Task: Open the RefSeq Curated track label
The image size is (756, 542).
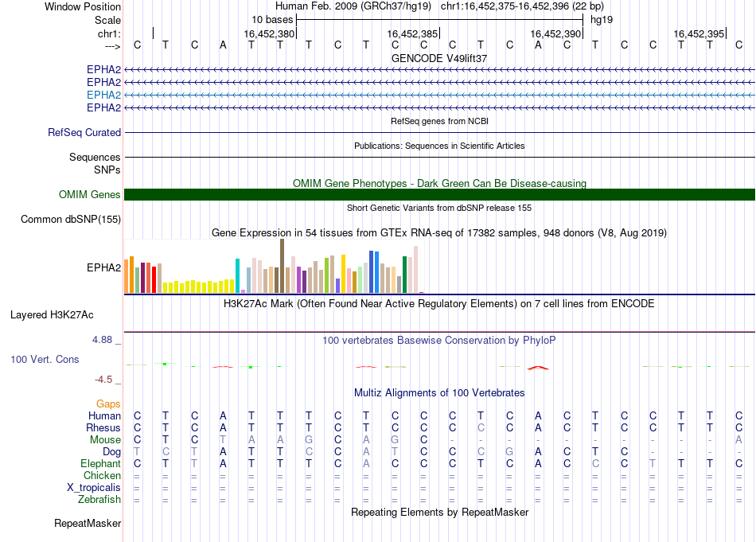Action: (84, 133)
